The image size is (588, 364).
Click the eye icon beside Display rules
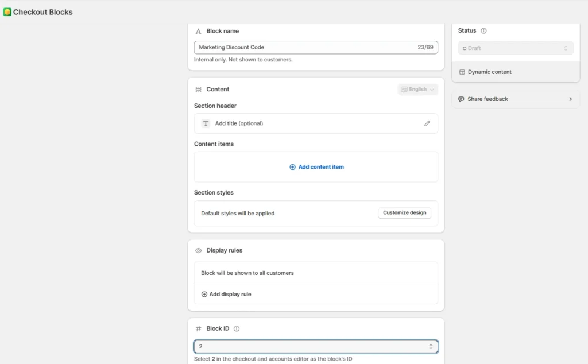point(199,251)
